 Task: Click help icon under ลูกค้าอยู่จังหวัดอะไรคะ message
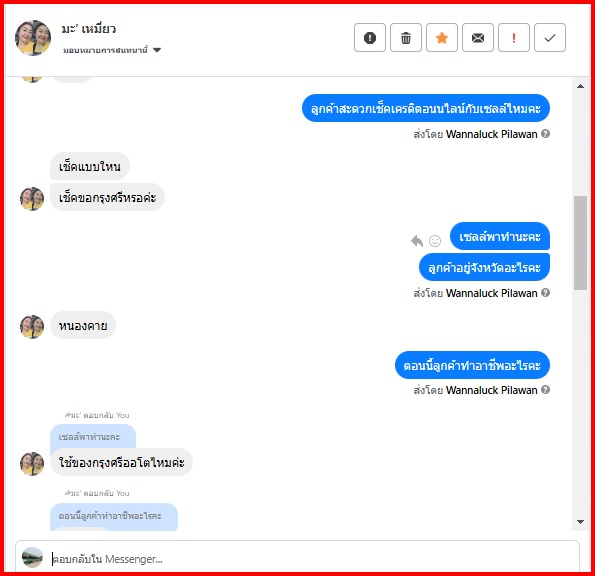(x=545, y=293)
